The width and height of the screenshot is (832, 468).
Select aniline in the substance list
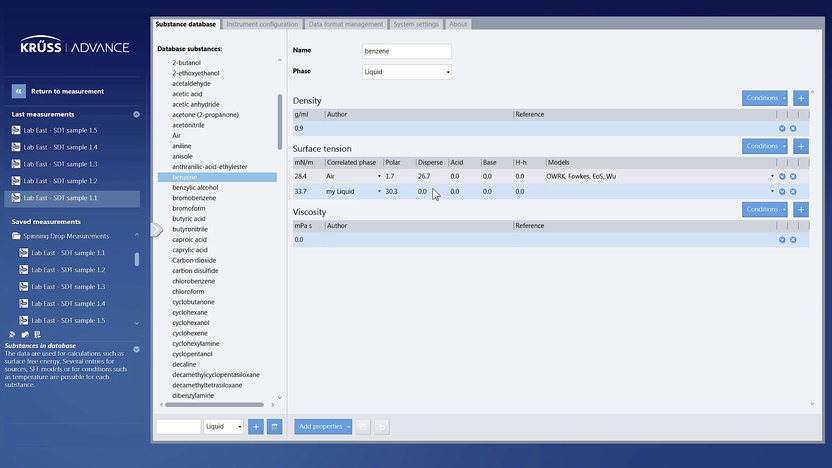tap(184, 146)
